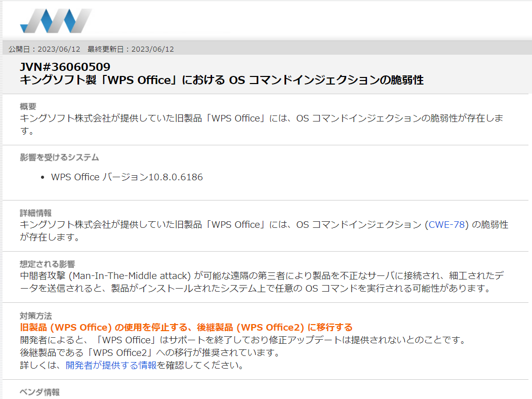Click the JVN#36060509 identifier heading
This screenshot has width=532, height=399.
[65, 67]
